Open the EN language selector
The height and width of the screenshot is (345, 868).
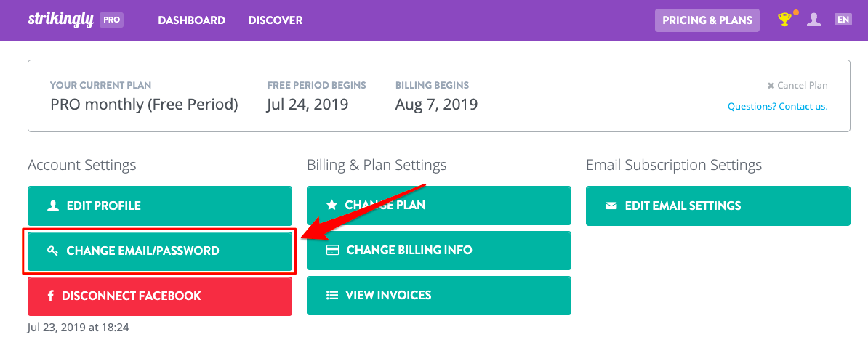(843, 20)
